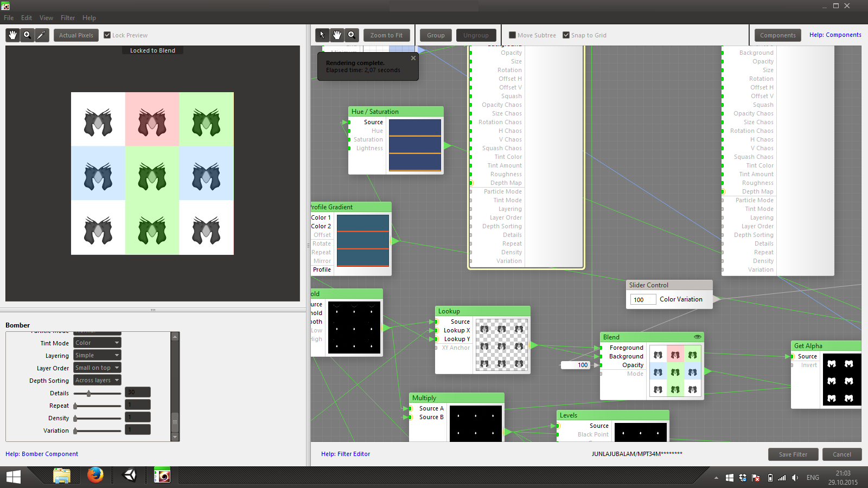Uncheck the Lock Preview checkbox
This screenshot has width=868, height=488.
(107, 35)
